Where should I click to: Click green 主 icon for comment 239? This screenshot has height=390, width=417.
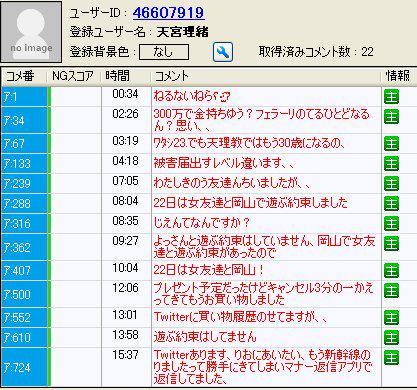click(391, 184)
